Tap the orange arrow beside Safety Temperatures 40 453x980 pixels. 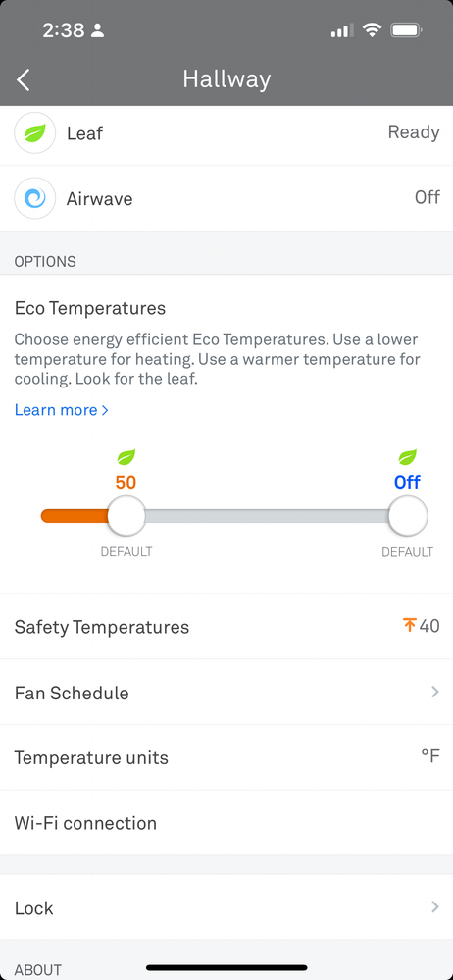(x=409, y=625)
